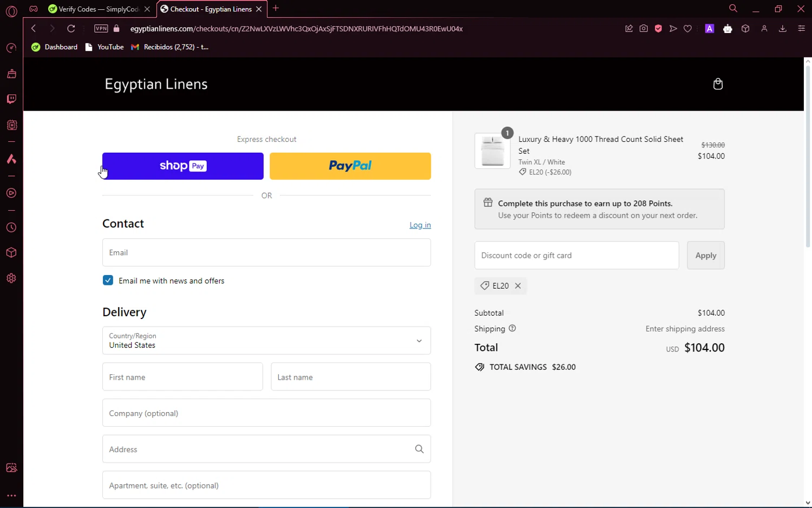Open Settings gear in sidebar
812x508 pixels.
(11, 278)
